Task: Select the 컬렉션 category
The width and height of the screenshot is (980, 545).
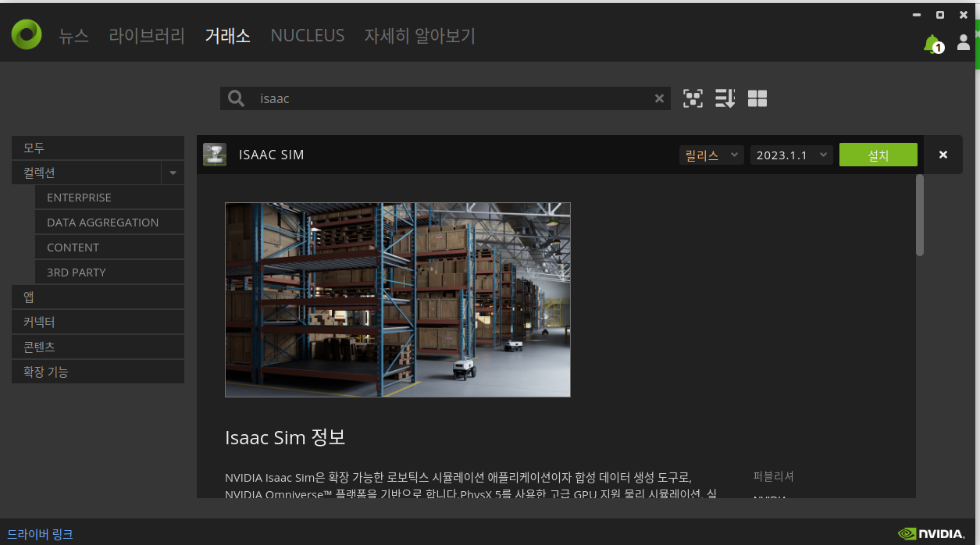Action: click(x=87, y=173)
